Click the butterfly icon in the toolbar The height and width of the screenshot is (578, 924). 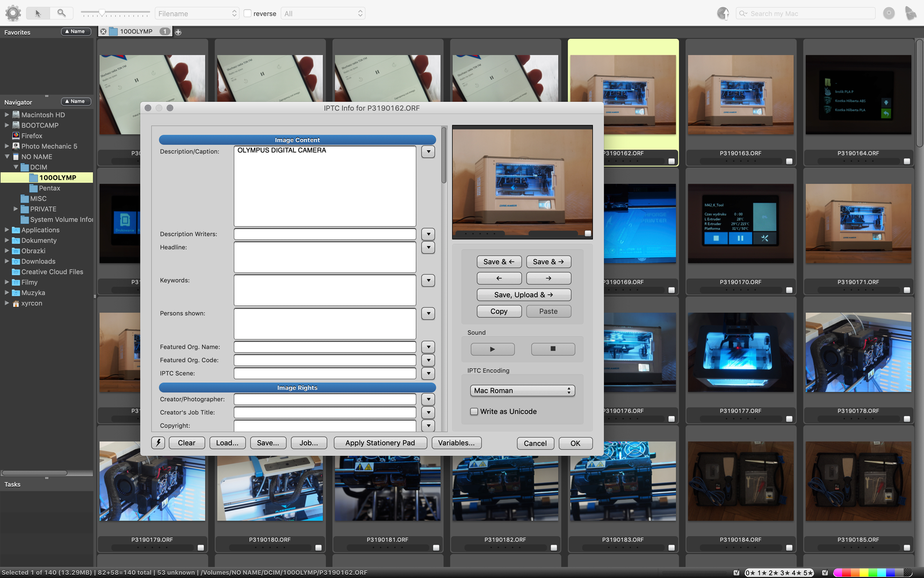911,13
